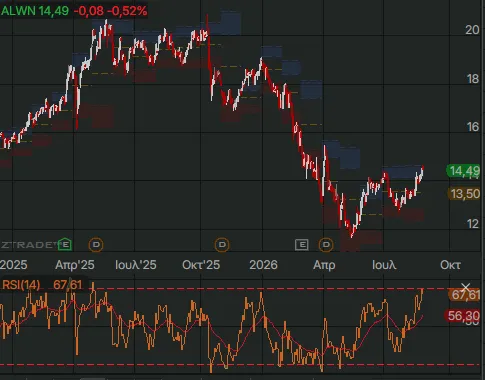Click the red -0,52% change value
Image resolution: width=485 pixels, height=380 pixels.
127,11
